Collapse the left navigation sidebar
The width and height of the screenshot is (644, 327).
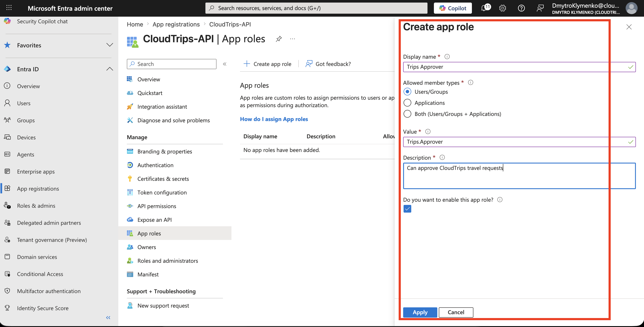[x=108, y=317]
